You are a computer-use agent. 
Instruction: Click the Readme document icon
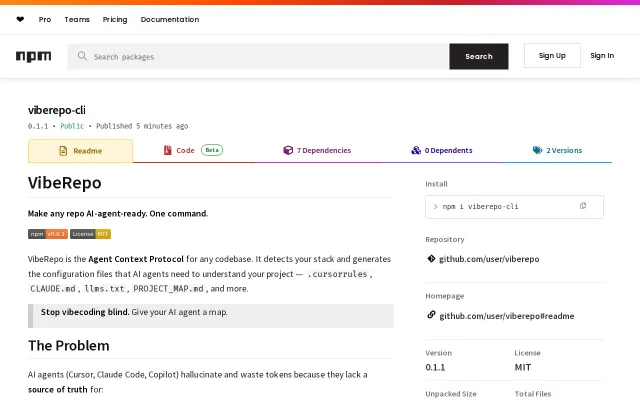pyautogui.click(x=63, y=151)
